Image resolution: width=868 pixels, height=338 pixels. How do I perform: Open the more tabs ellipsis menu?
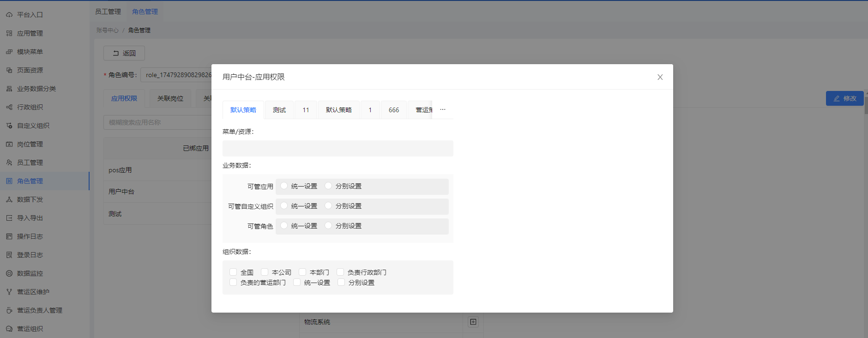point(443,109)
